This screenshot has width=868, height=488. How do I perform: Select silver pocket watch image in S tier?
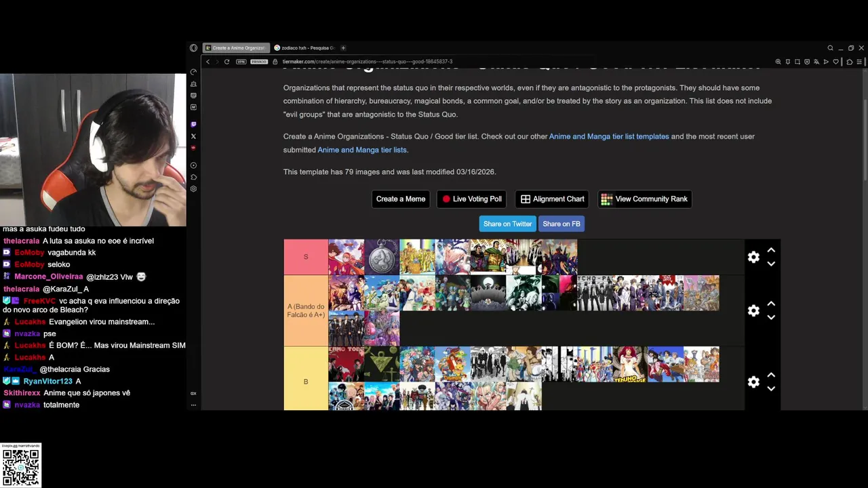382,257
